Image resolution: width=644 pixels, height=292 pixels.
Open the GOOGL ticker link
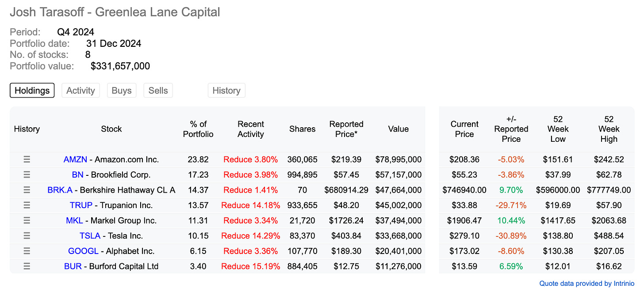pos(83,251)
